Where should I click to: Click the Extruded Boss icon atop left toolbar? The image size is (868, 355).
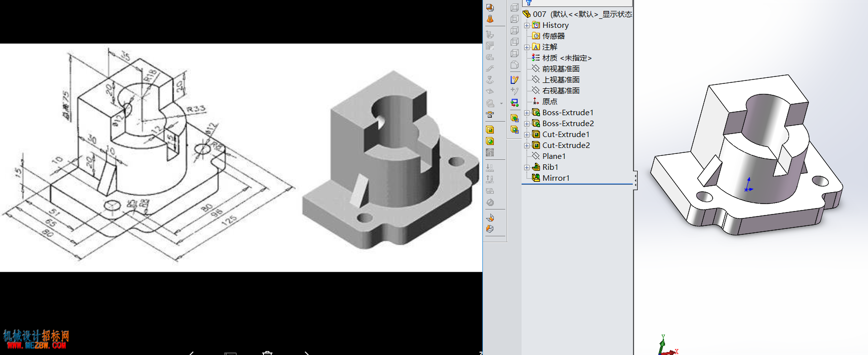pyautogui.click(x=490, y=7)
